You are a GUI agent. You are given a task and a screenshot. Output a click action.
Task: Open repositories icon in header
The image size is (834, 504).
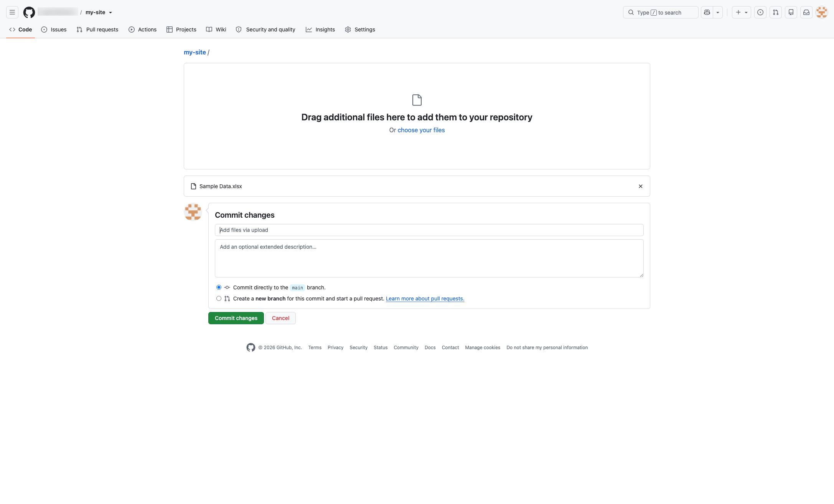791,12
